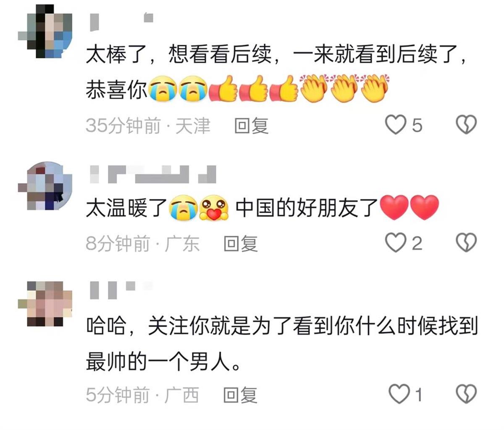This screenshot has width=504, height=430.
Task: Open second commenter's avatar from Guangdong
Action: [45, 186]
